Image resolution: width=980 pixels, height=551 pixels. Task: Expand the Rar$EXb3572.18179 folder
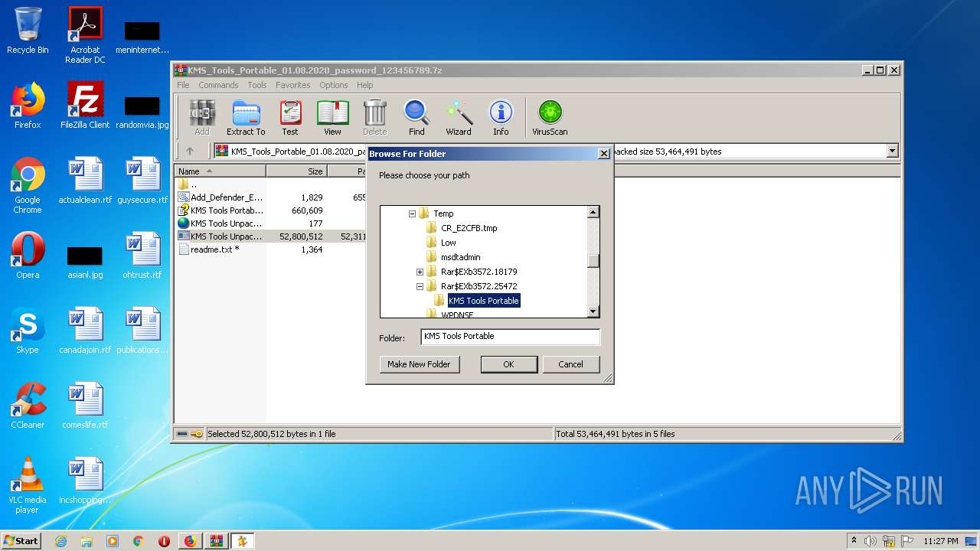pyautogui.click(x=420, y=272)
